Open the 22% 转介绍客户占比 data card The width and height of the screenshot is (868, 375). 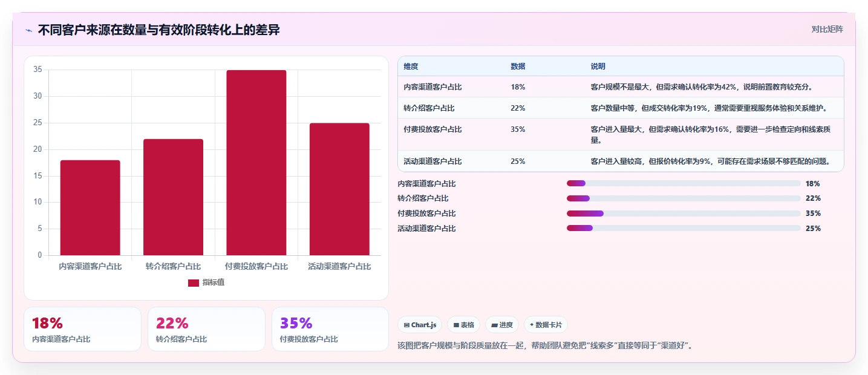(206, 329)
